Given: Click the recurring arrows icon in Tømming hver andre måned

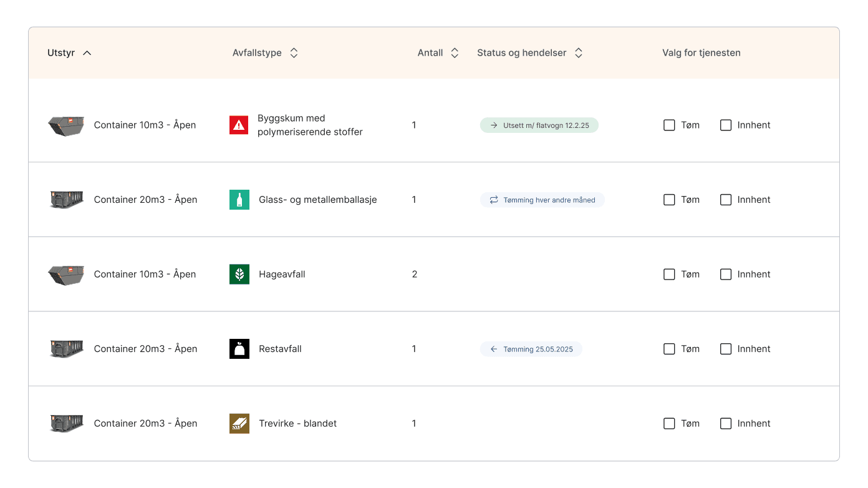Looking at the screenshot, I should point(494,200).
